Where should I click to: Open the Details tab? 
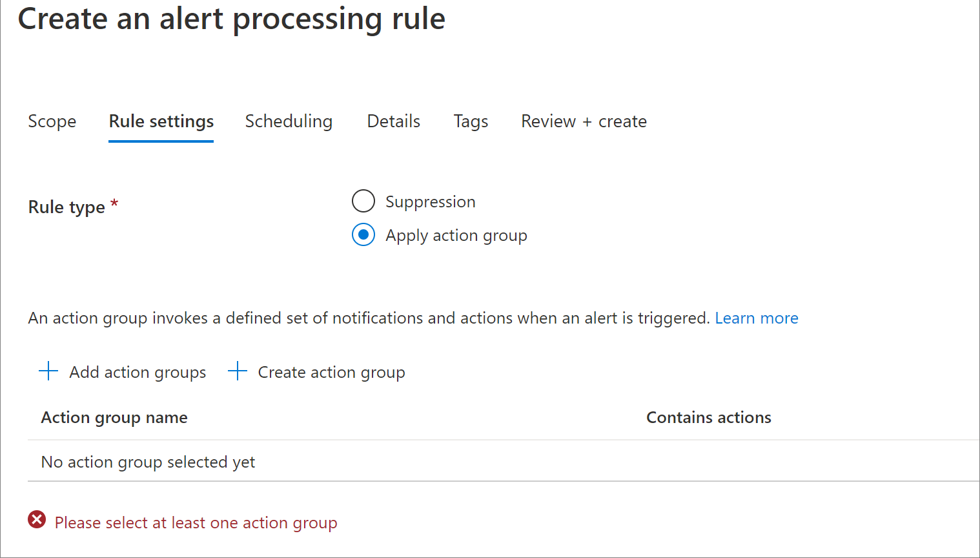(x=393, y=121)
